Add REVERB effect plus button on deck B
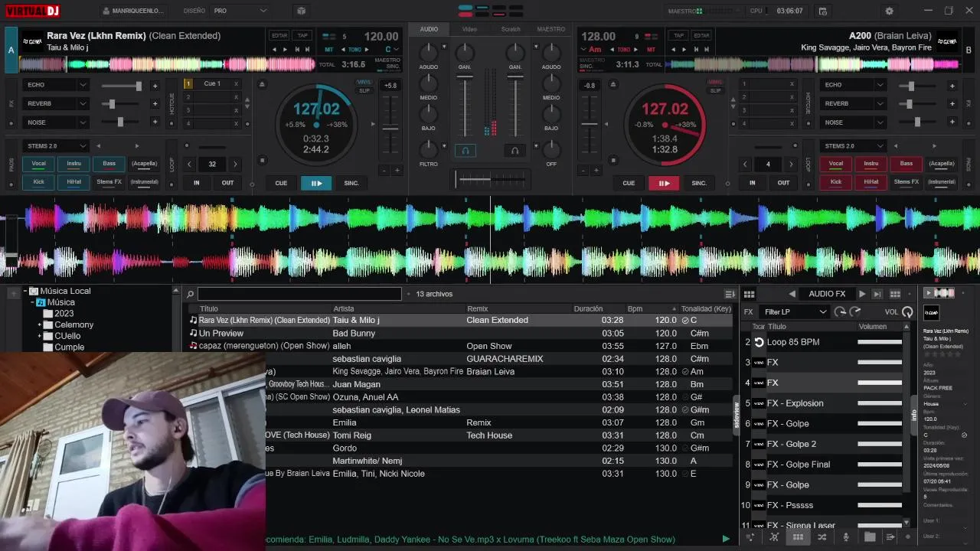Screen dimensions: 980x551 pyautogui.click(x=952, y=104)
